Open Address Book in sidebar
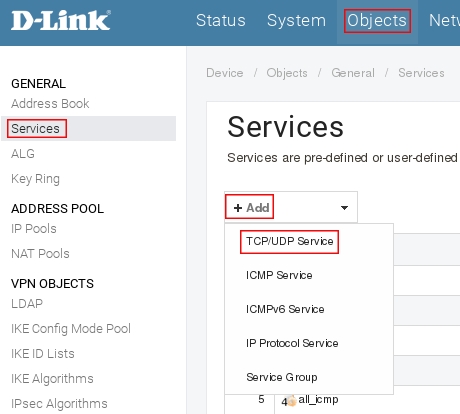This screenshot has width=460, height=414. [x=50, y=104]
